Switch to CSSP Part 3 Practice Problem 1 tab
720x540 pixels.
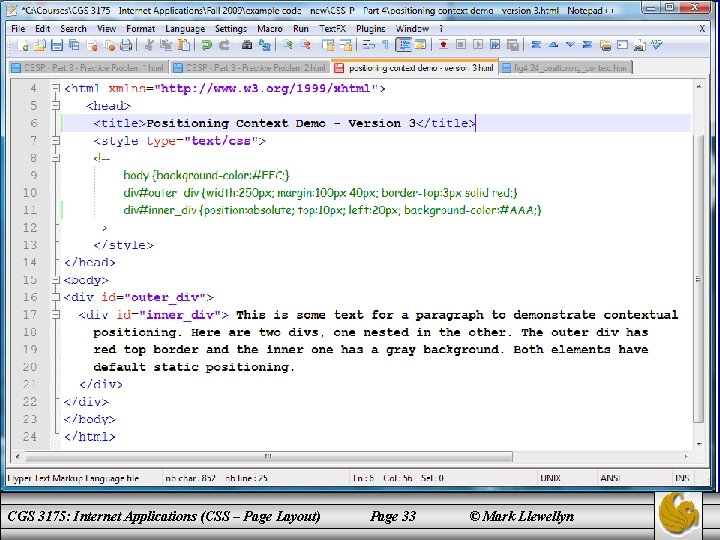coord(86,68)
